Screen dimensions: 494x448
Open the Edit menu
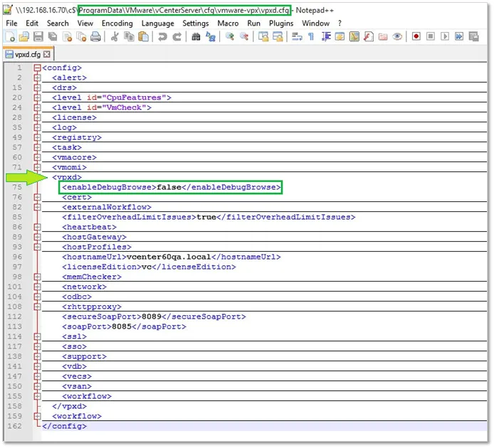32,23
